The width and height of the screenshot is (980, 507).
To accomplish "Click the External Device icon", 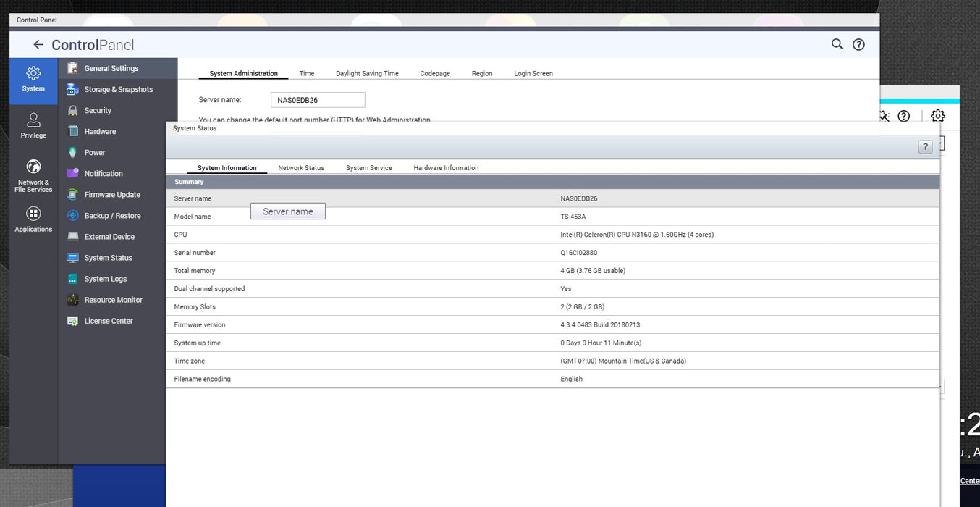I will 72,236.
